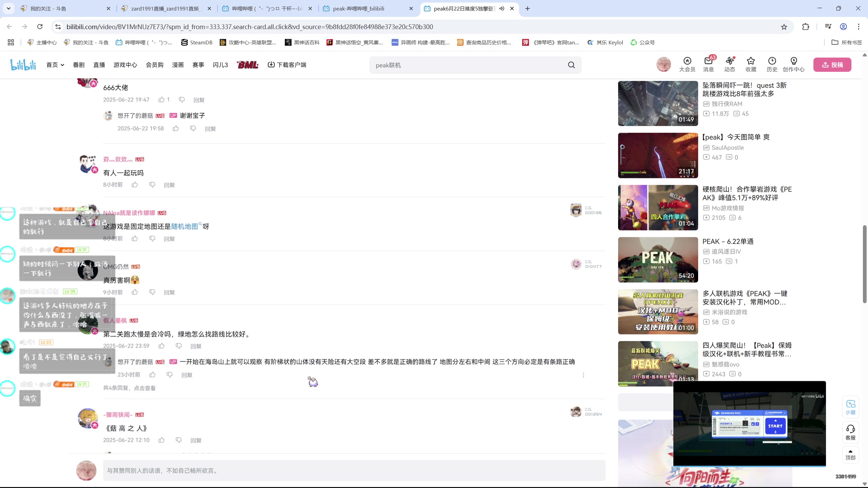Open the PEAK - 6.22单通 video thumbnail

[658, 260]
